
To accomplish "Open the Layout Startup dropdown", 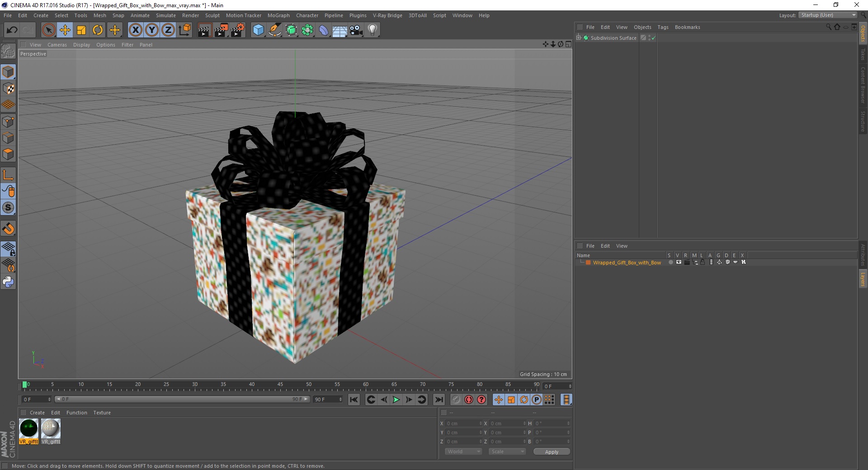I will [x=828, y=15].
